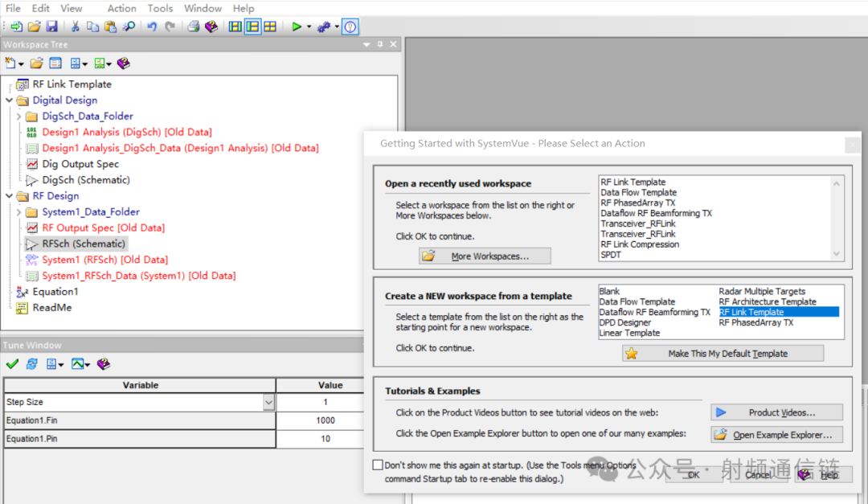The image size is (868, 504).
Task: Open the Action menu
Action: (x=122, y=8)
